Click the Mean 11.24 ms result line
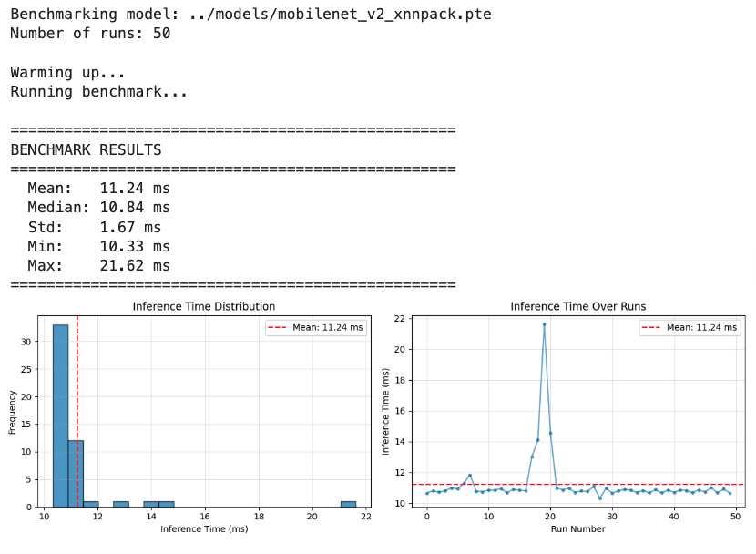Image resolution: width=756 pixels, height=554 pixels. (x=98, y=189)
